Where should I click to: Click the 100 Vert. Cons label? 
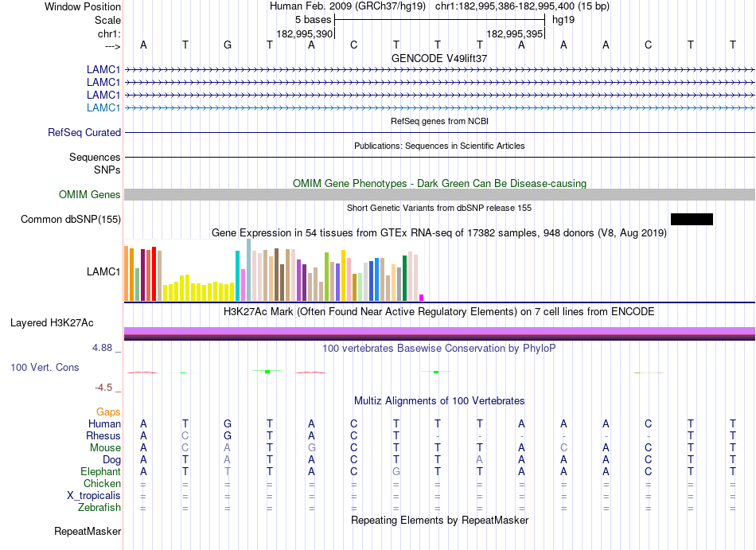(45, 367)
